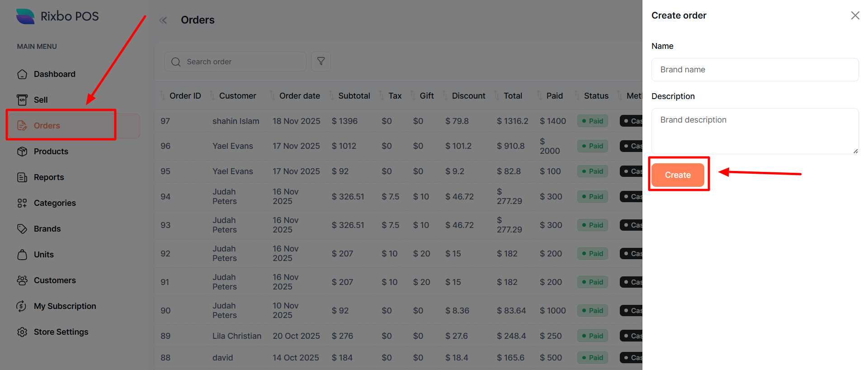This screenshot has height=370, width=868.
Task: Sort orders by Total column
Action: coord(512,96)
